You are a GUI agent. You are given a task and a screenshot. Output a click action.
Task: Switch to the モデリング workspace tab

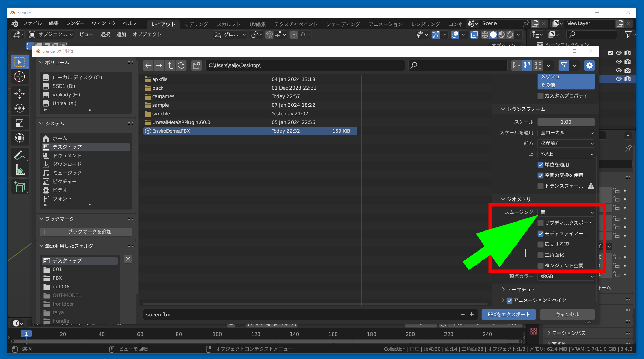(196, 24)
